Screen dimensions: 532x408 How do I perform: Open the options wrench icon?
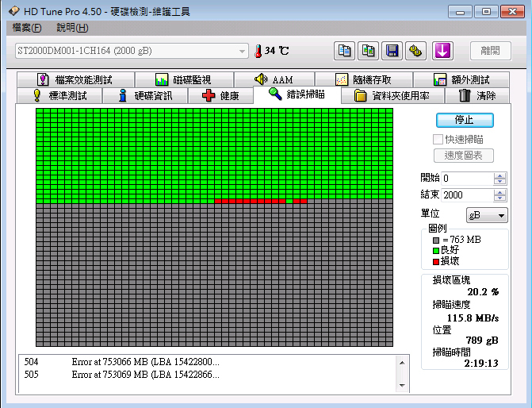[415, 51]
